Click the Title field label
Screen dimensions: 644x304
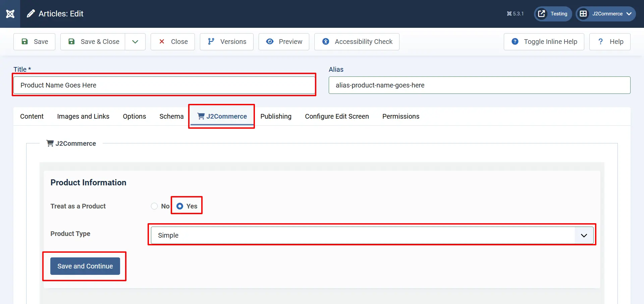point(22,69)
